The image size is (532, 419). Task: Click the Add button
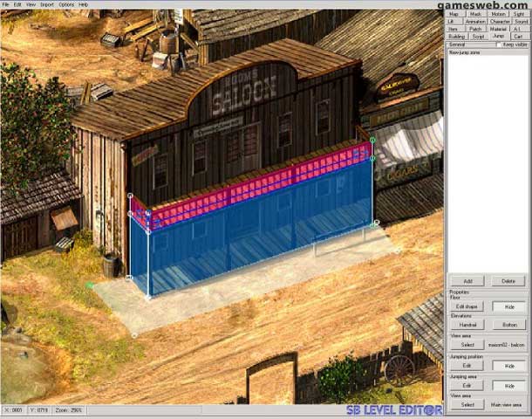click(x=467, y=281)
